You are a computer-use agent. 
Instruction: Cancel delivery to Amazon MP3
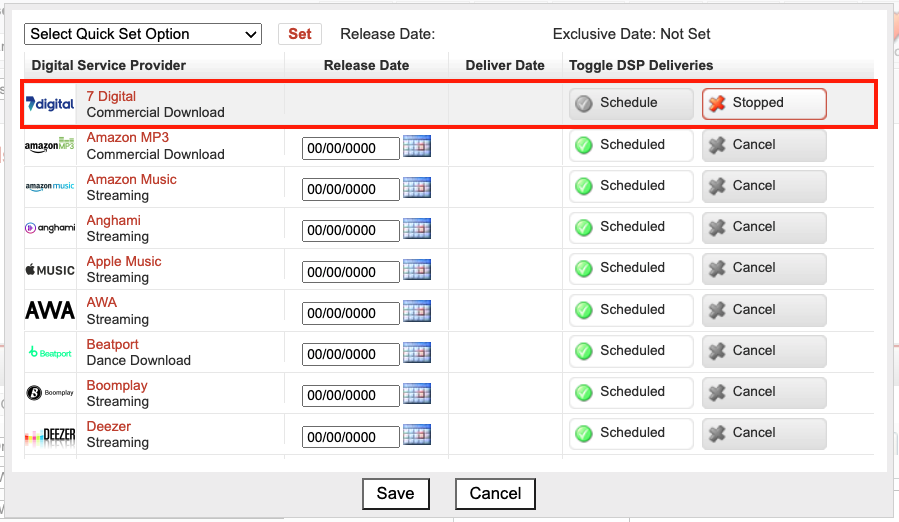coord(764,145)
